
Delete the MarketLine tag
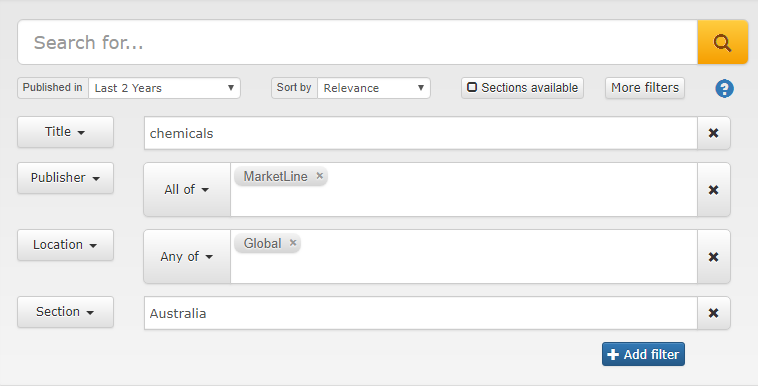tap(320, 176)
